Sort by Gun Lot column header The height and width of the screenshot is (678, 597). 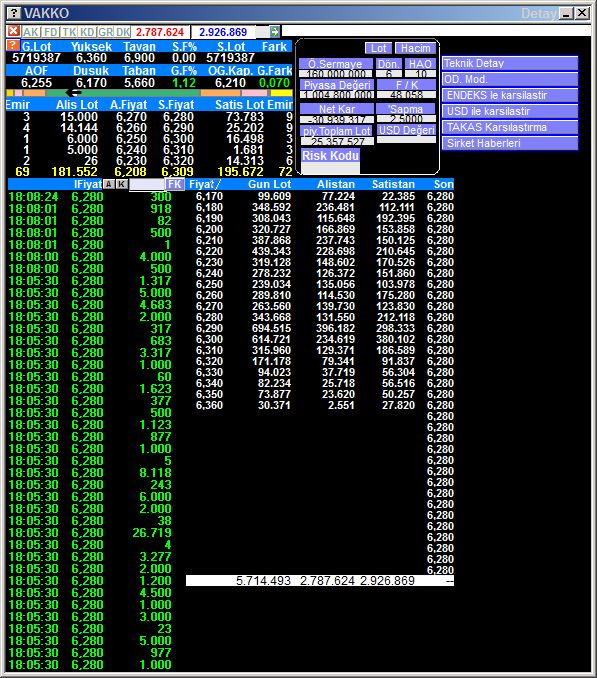[269, 184]
